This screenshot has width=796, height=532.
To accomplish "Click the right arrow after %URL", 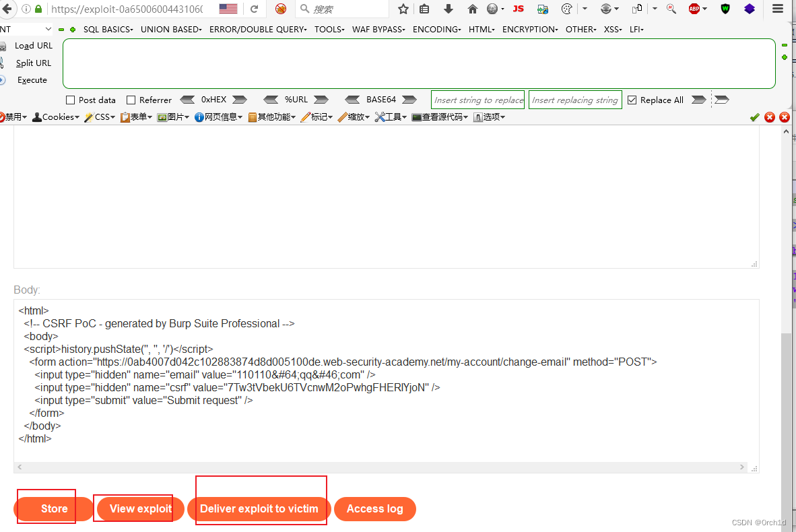I will tap(321, 100).
